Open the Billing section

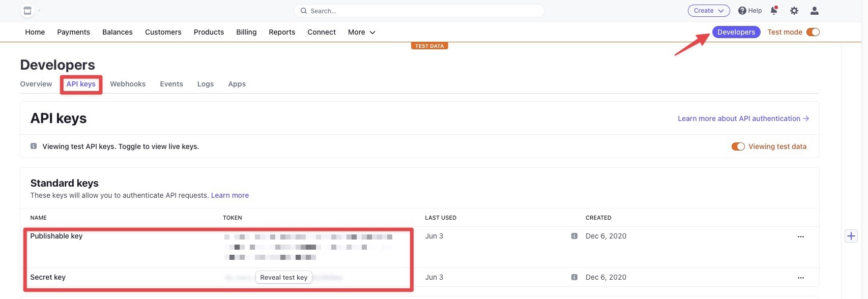(246, 32)
